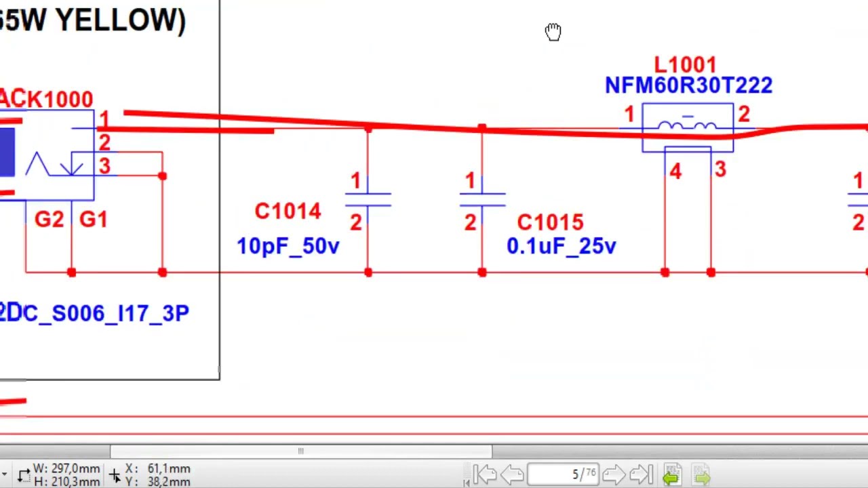The height and width of the screenshot is (488, 868).
Task: Go to the first page of the document
Action: (484, 474)
